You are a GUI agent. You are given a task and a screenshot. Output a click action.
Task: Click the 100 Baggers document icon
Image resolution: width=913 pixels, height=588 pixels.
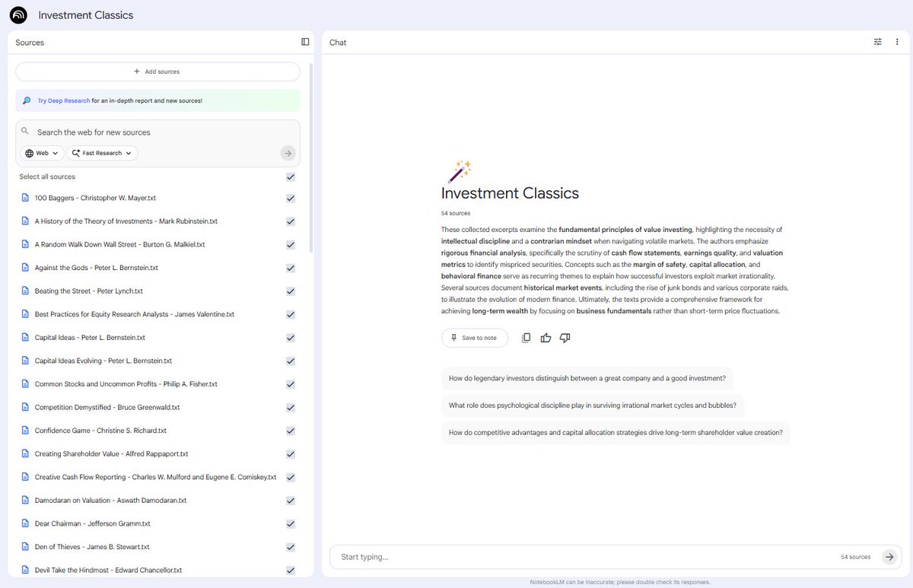pyautogui.click(x=25, y=198)
